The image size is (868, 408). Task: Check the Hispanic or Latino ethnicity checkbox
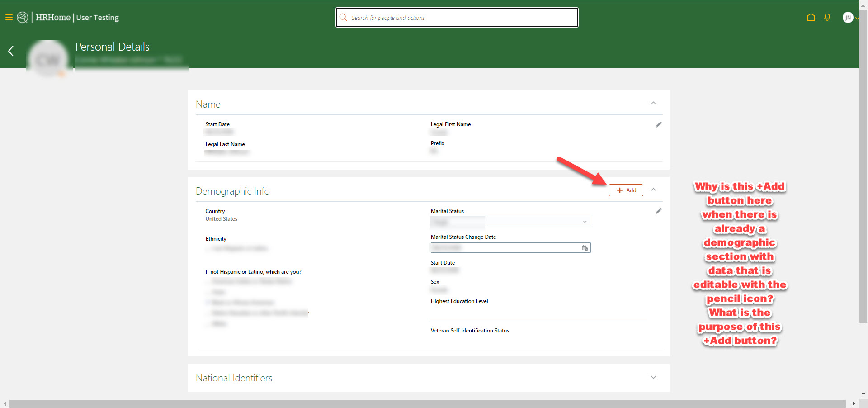click(x=208, y=248)
